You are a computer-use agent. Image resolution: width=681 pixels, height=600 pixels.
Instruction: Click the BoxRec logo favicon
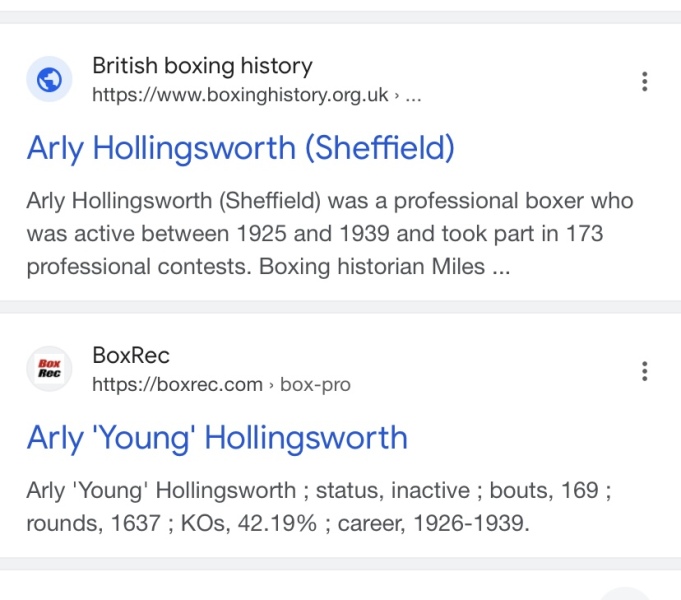tap(49, 369)
